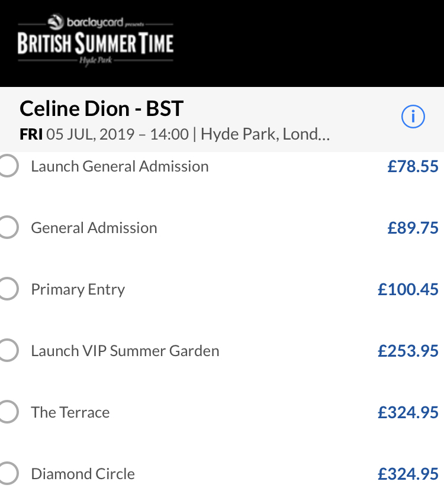Tap the £253.95 price
The image size is (444, 504).
point(408,351)
